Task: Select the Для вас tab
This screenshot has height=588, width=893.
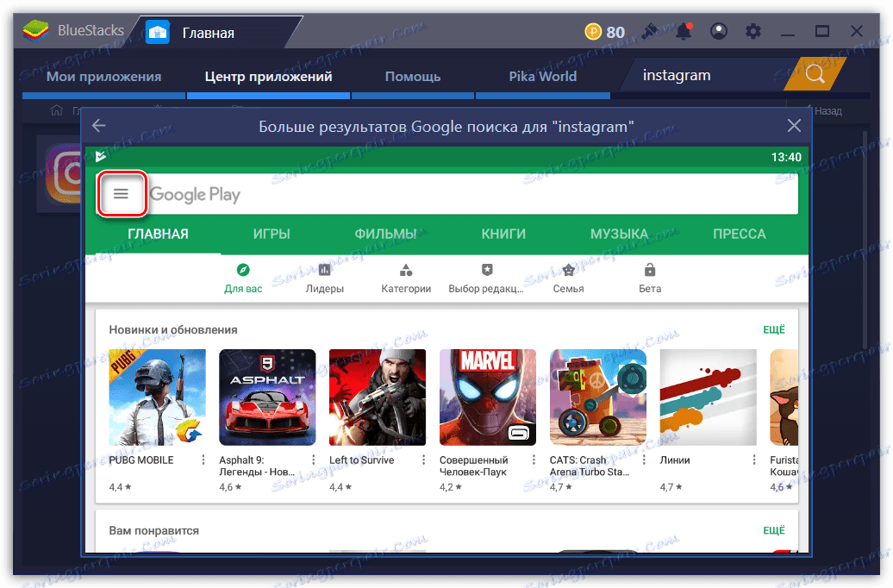Action: pyautogui.click(x=242, y=278)
